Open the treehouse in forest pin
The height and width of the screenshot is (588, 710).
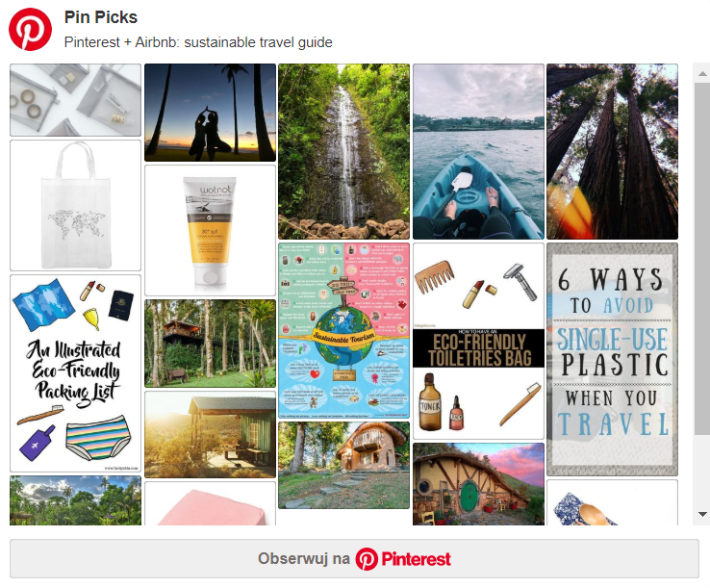(210, 344)
